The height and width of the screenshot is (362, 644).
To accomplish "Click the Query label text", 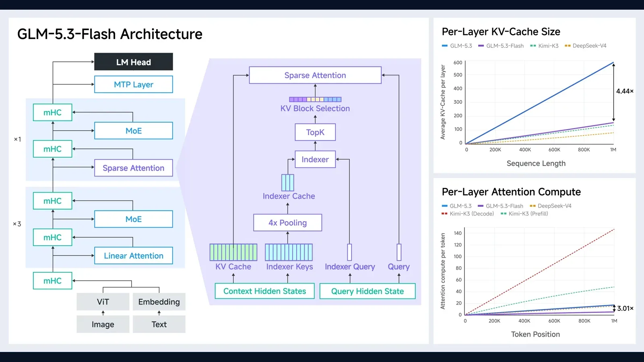I will click(399, 267).
